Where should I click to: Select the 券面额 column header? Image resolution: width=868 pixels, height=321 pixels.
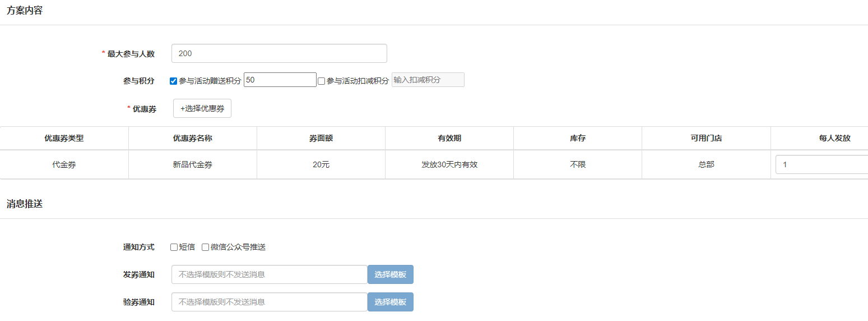(x=321, y=138)
